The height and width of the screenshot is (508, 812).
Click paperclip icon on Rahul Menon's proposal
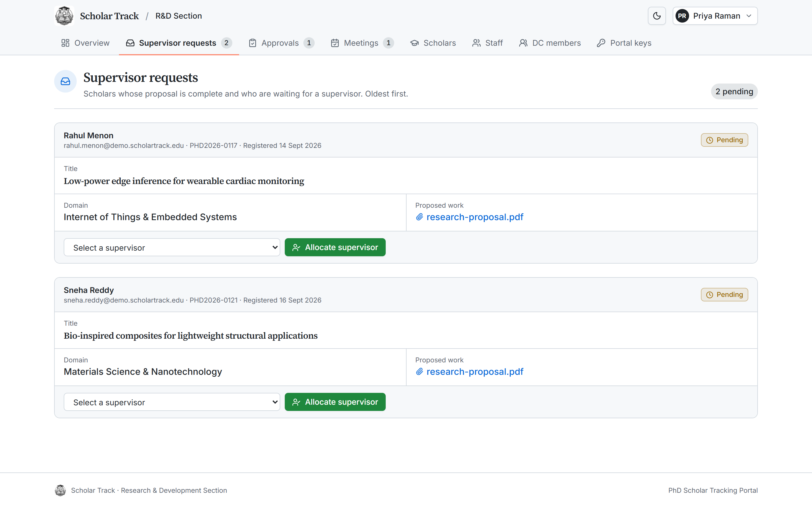pos(419,217)
